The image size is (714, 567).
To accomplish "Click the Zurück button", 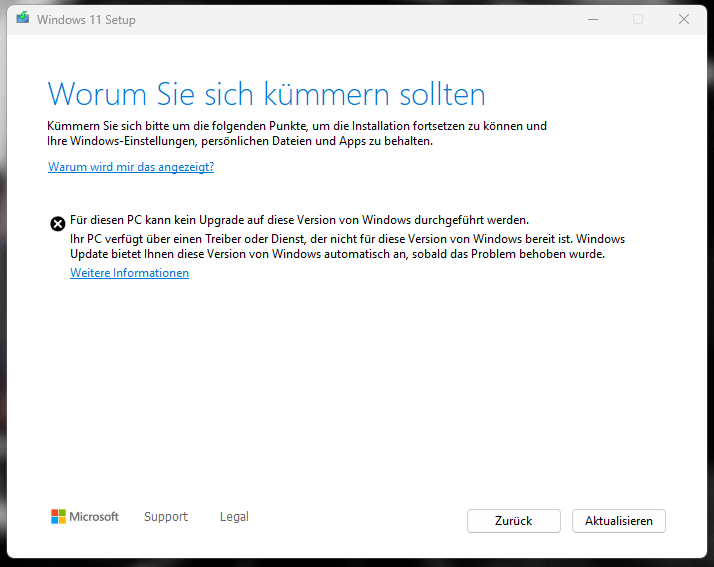I will click(514, 521).
